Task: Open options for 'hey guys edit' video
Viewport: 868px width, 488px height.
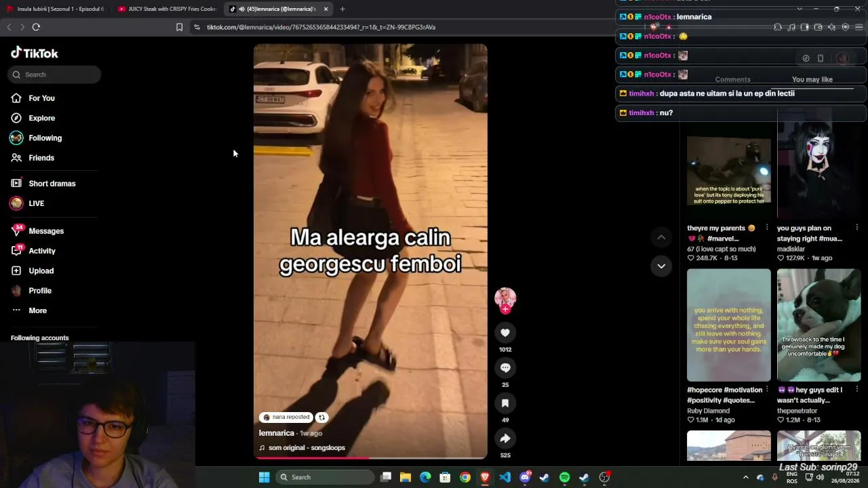Action: (857, 390)
